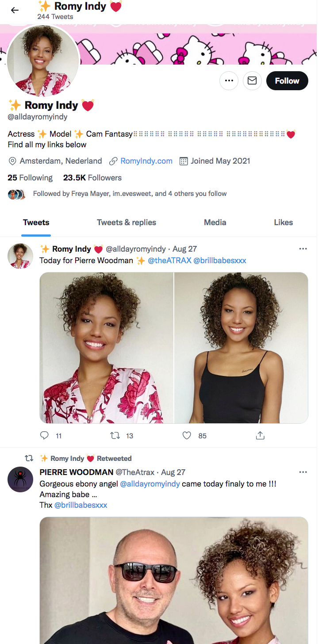Click the reply icon with 11 comments
The image size is (326, 644).
click(44, 436)
